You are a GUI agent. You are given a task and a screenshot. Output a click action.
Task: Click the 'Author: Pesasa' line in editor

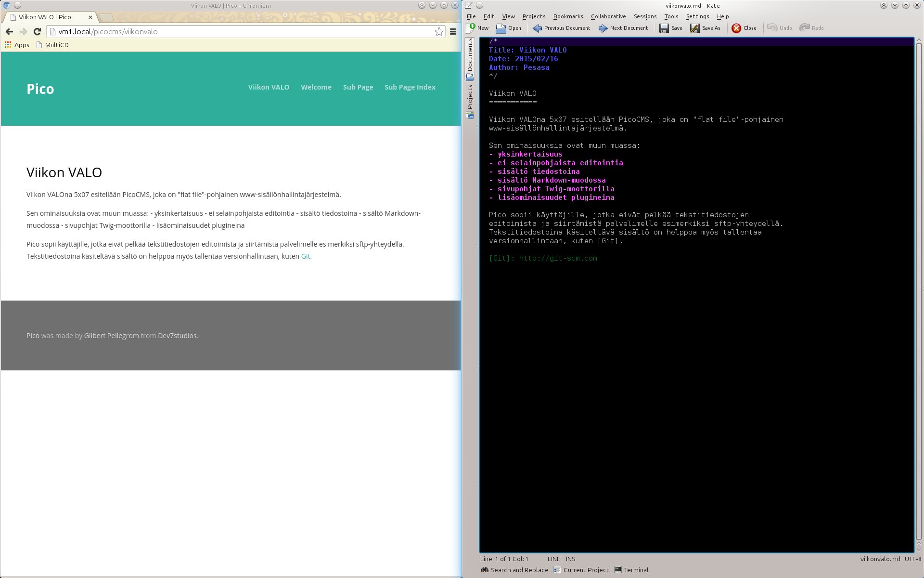[x=519, y=67]
